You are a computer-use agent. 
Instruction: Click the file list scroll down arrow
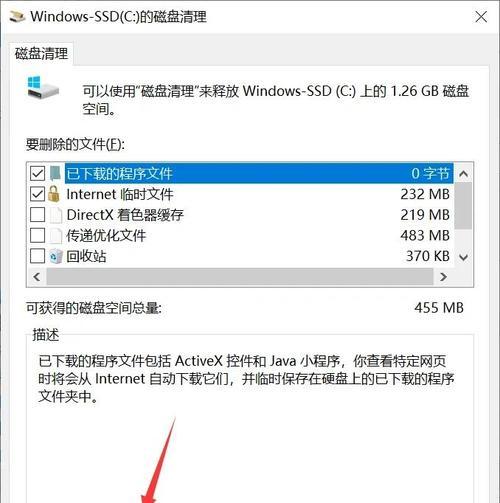coord(464,257)
